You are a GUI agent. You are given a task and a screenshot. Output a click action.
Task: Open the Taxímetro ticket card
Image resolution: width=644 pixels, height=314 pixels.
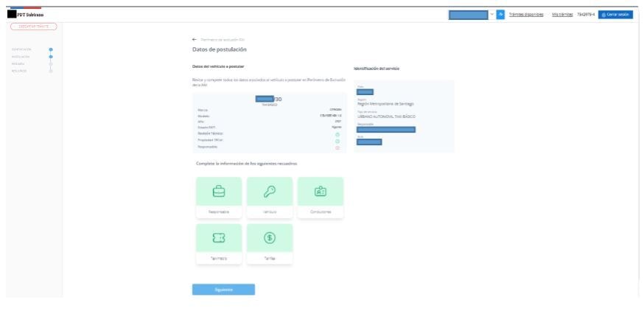point(219,244)
